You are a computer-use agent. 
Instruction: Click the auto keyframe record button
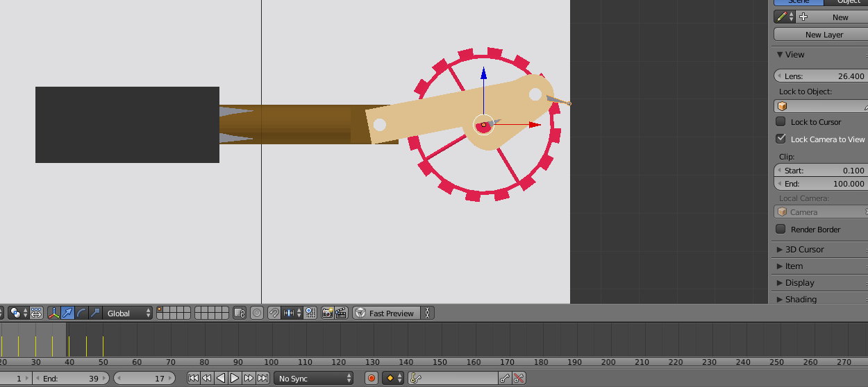click(372, 379)
